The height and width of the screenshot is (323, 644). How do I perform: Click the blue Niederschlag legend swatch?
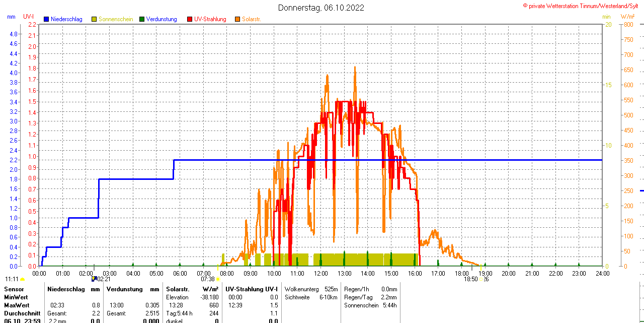click(46, 19)
